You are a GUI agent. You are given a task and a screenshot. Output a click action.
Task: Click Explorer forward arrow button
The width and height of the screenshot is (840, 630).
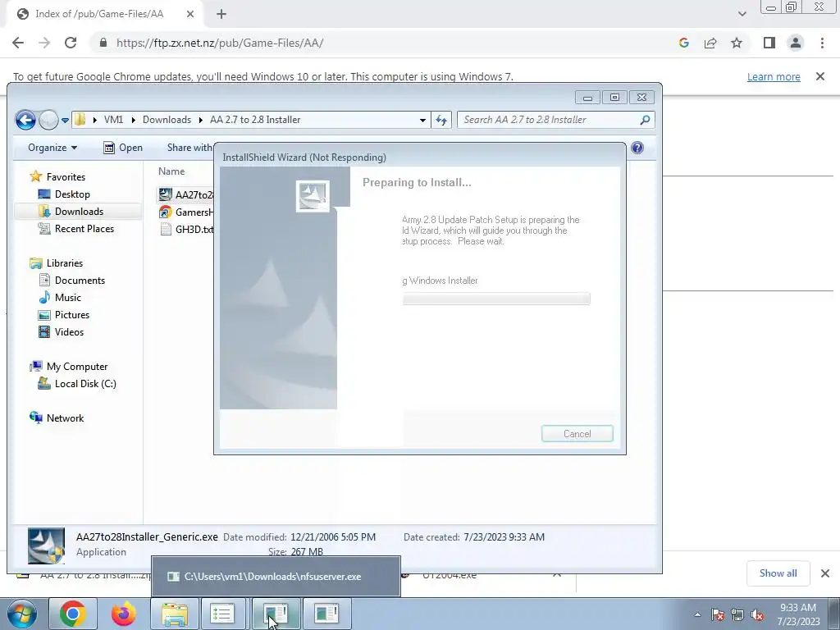point(48,120)
